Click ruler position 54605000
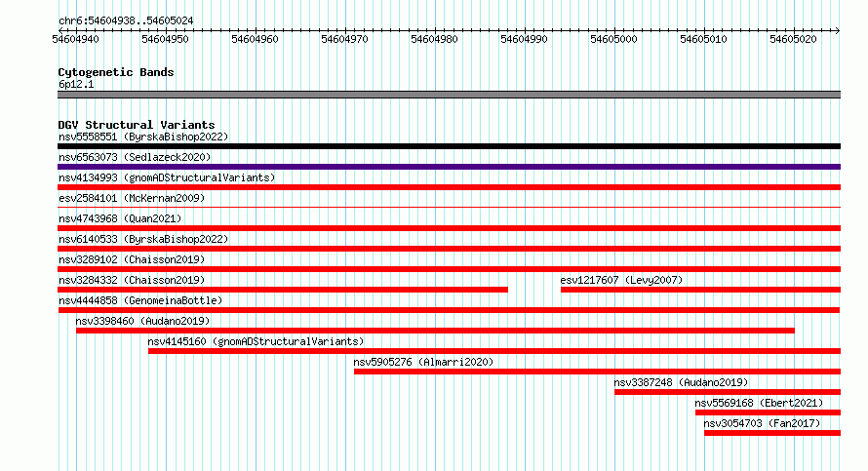 point(613,39)
